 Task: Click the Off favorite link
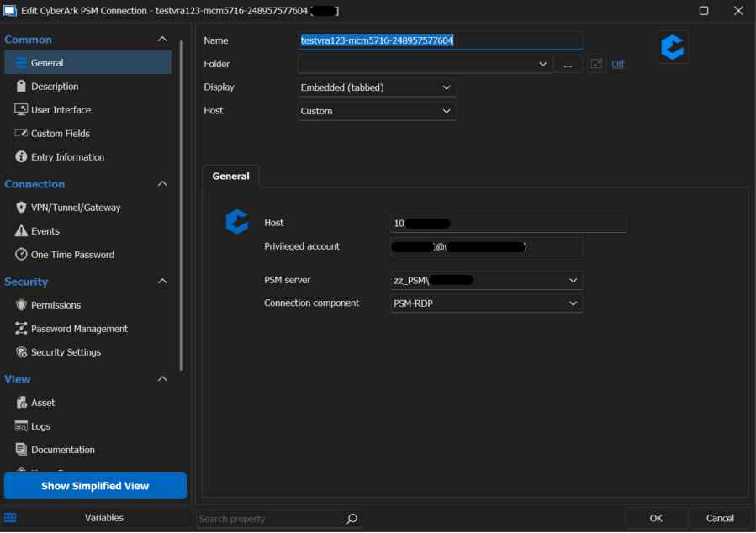point(617,64)
